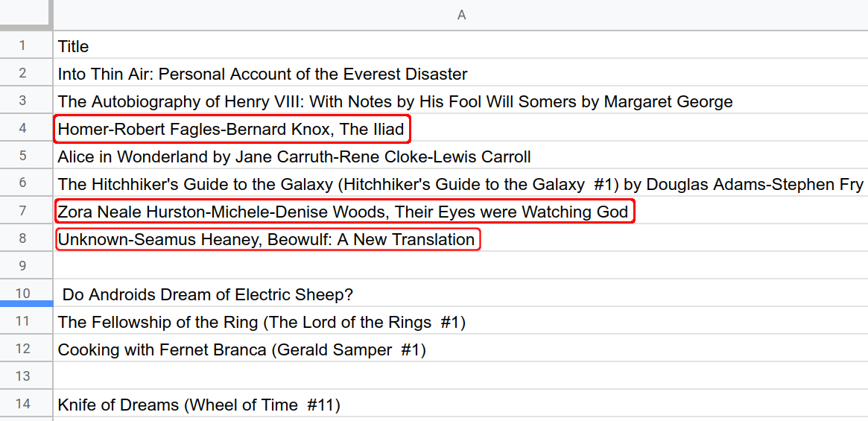Select the Beowulf: A New Translation cell
This screenshot has height=421, width=868.
266,240
